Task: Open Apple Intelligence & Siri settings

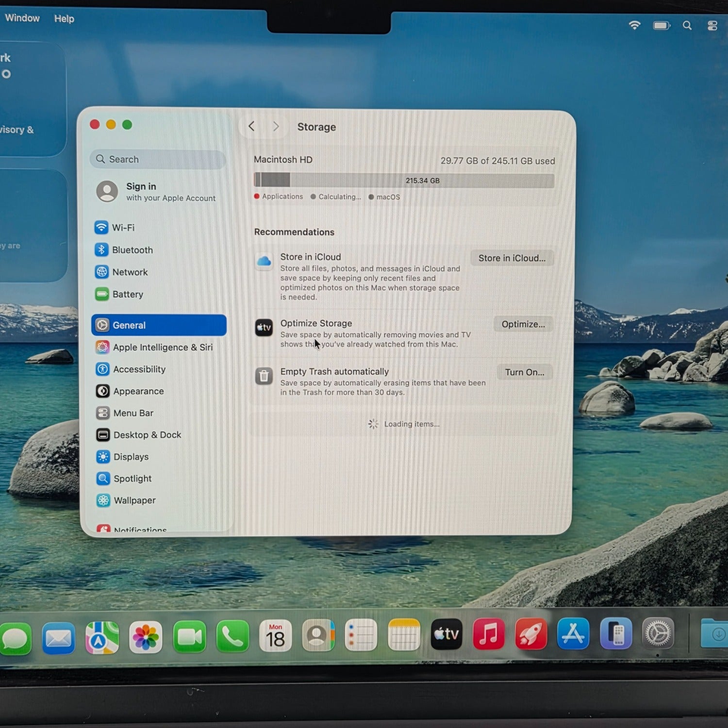Action: point(159,347)
